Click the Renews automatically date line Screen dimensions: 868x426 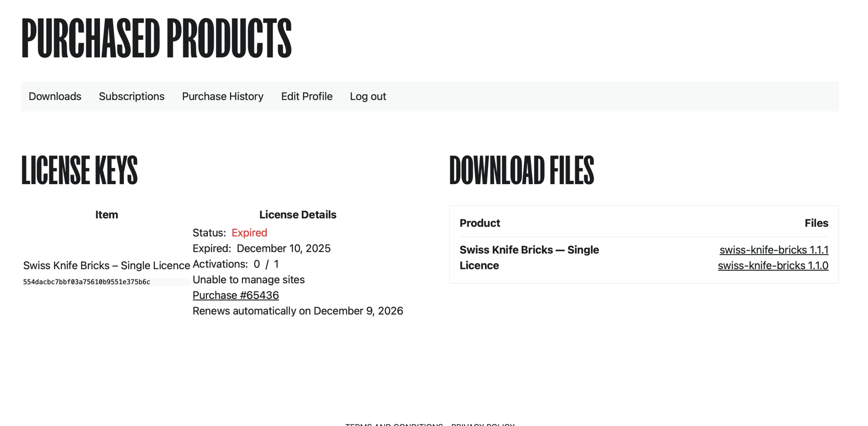point(298,311)
